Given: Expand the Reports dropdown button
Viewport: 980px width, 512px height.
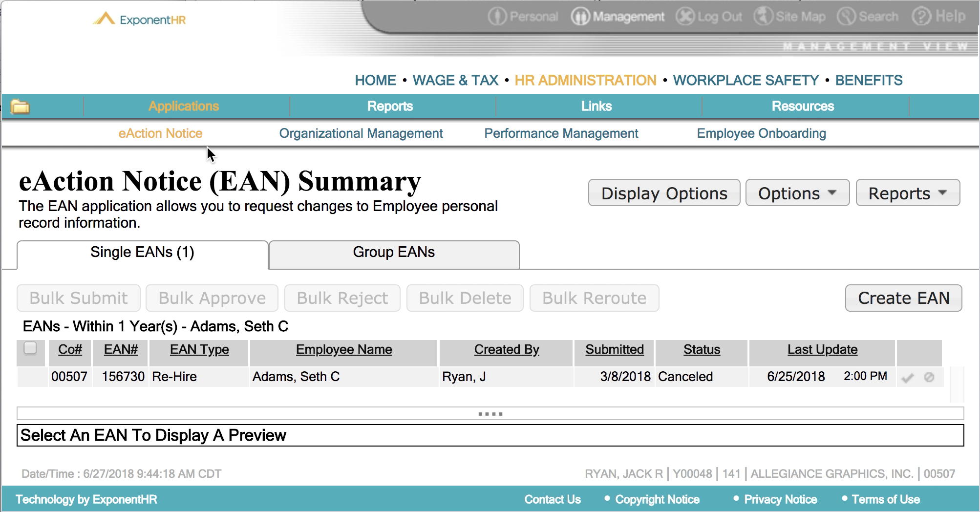Looking at the screenshot, I should pos(907,193).
